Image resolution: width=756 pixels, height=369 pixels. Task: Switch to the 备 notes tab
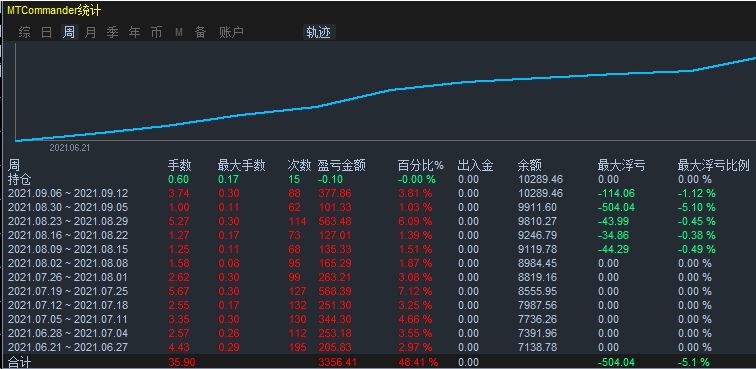201,32
